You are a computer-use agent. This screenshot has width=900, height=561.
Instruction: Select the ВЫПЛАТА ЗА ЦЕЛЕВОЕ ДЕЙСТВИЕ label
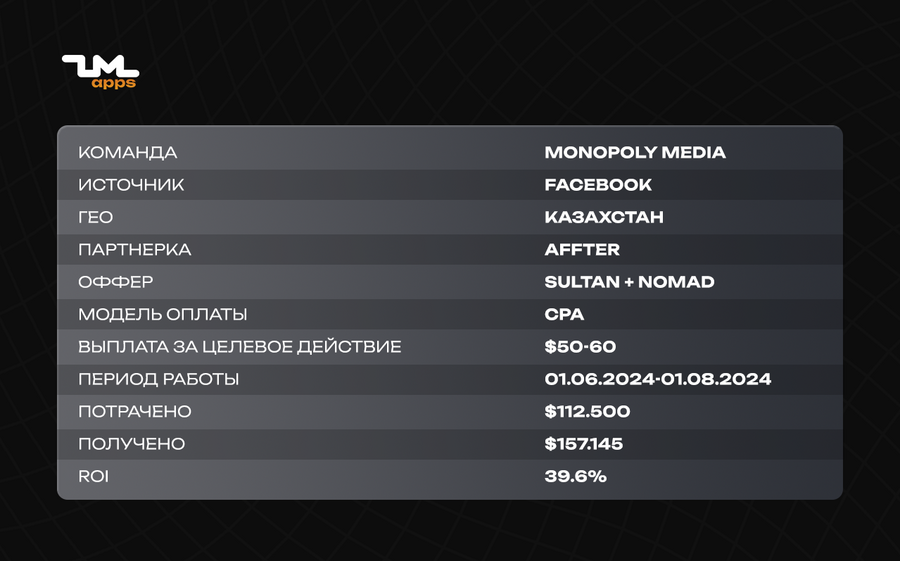point(239,347)
